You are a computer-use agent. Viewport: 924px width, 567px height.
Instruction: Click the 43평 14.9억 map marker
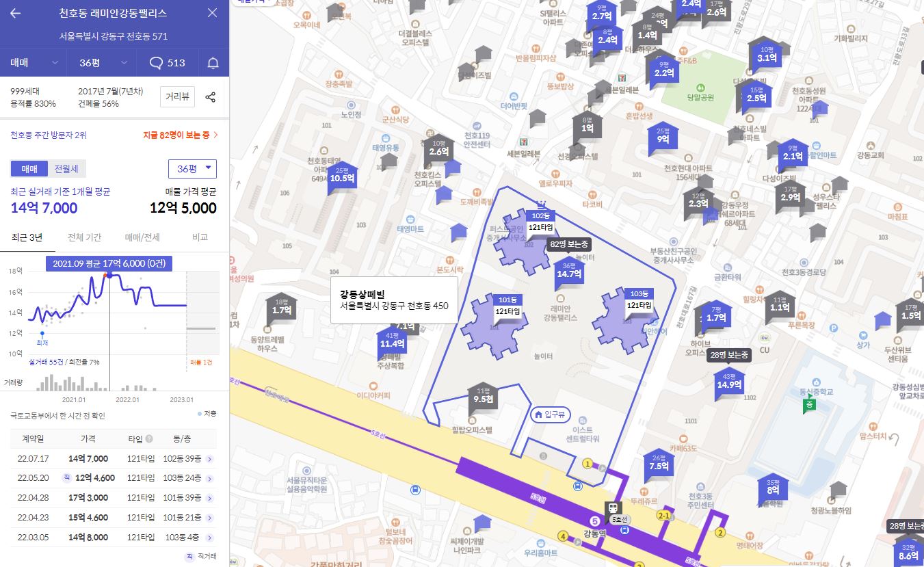729,382
